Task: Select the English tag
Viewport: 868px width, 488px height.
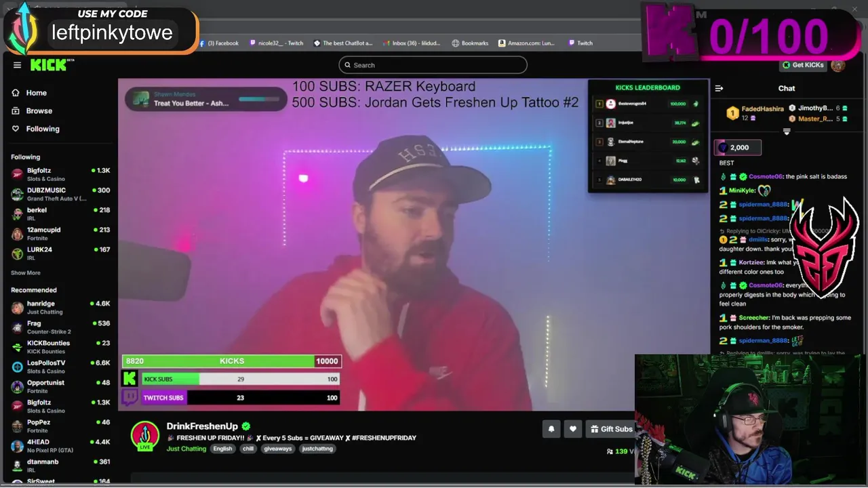Action: point(222,449)
